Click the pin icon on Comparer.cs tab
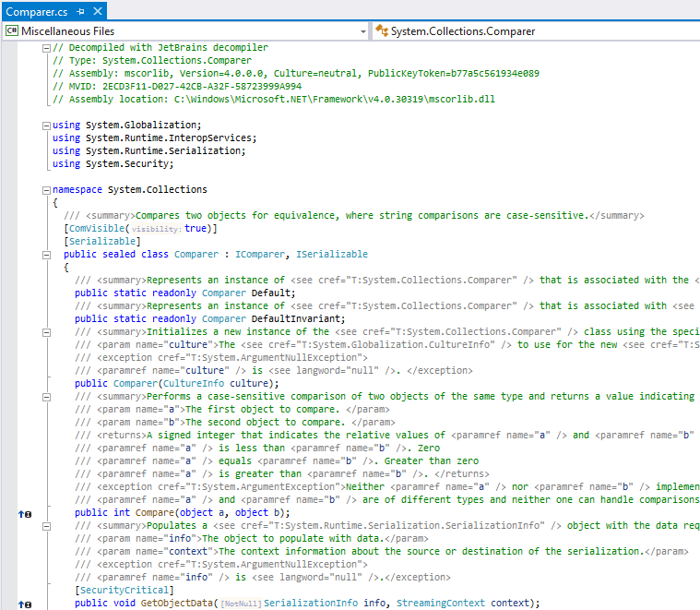The height and width of the screenshot is (610, 700). coord(80,11)
